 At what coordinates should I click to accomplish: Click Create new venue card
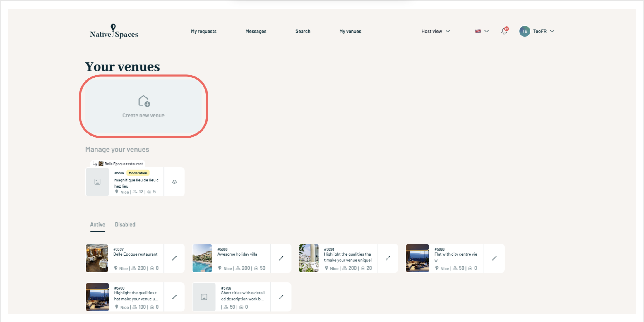pyautogui.click(x=143, y=106)
